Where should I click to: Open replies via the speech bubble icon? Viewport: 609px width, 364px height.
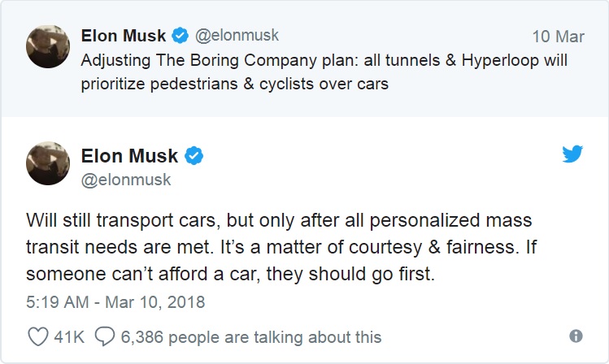[105, 336]
